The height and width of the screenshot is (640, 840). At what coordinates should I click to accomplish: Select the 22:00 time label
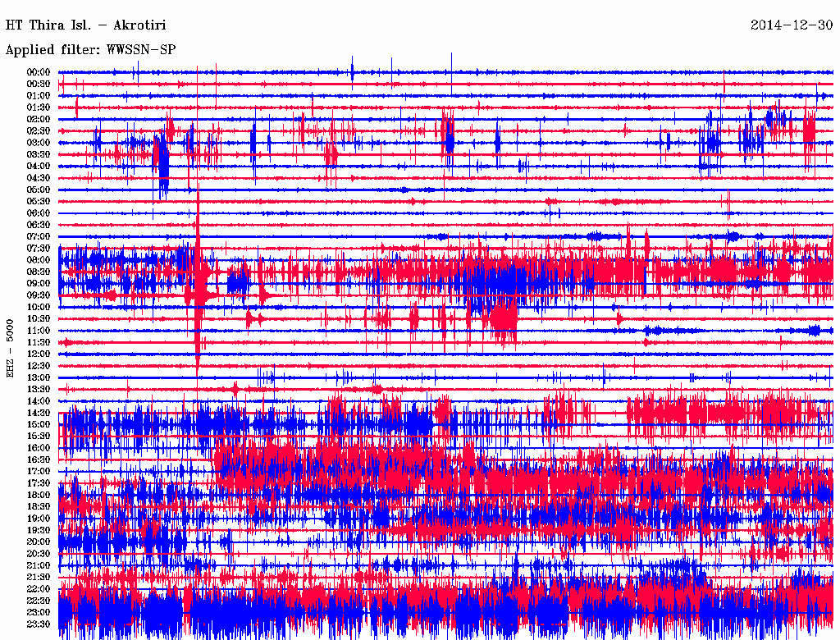(x=39, y=589)
